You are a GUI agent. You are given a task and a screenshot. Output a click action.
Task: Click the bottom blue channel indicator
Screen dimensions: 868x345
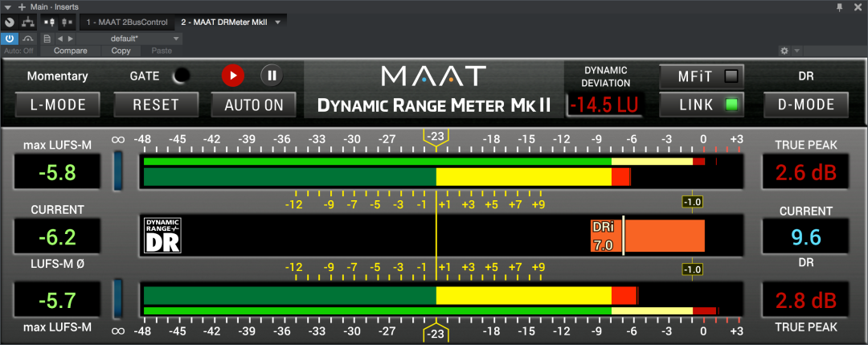117,300
